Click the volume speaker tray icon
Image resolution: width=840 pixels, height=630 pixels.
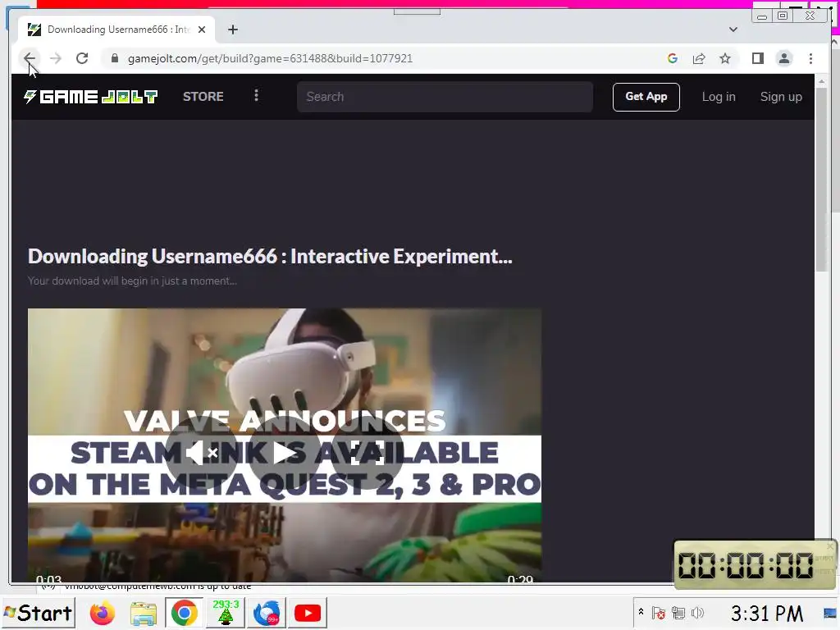coord(697,613)
